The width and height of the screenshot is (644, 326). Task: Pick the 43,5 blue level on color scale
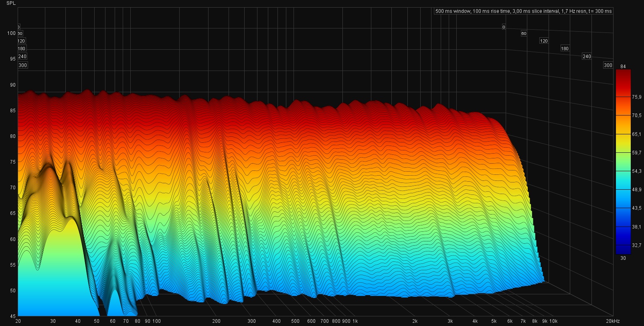coord(623,208)
